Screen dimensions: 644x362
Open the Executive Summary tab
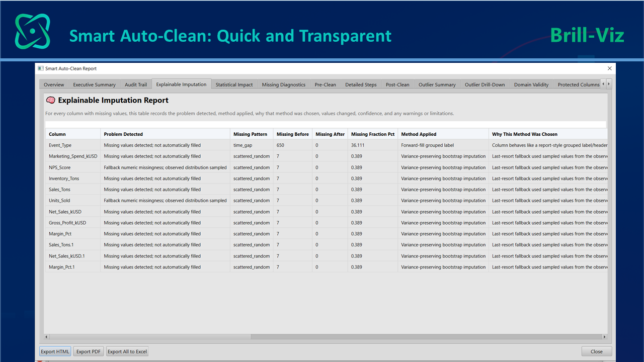point(94,84)
